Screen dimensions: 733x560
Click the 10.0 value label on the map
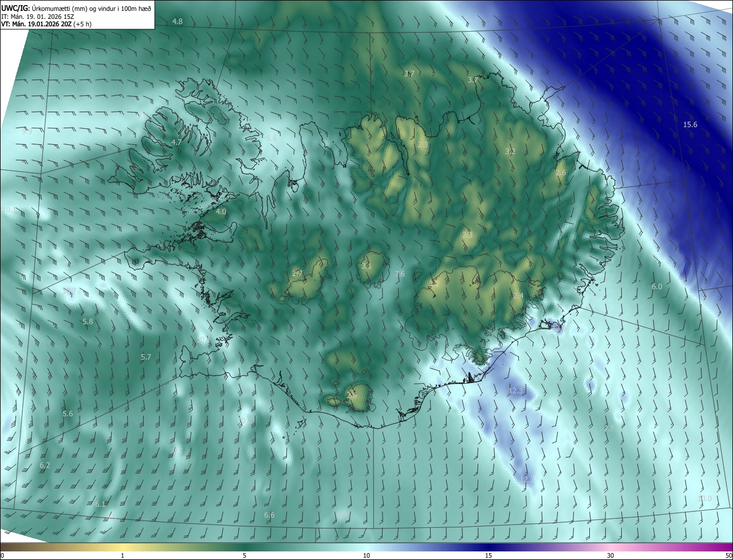[704, 499]
